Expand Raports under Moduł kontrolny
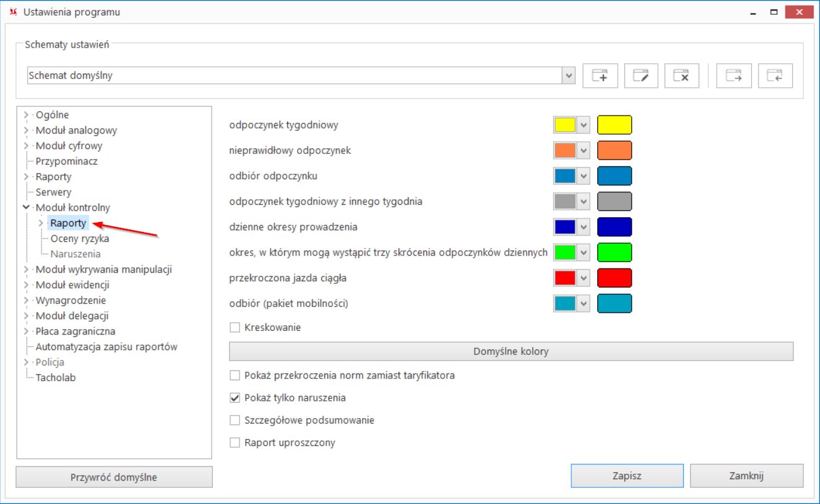820x504 pixels. pos(41,223)
